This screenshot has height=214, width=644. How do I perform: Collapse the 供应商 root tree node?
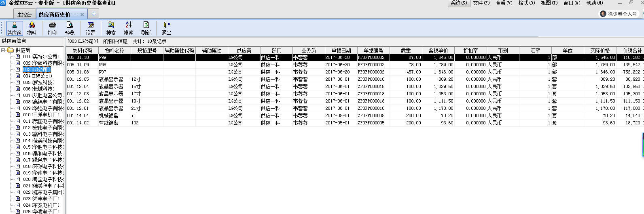click(x=3, y=50)
